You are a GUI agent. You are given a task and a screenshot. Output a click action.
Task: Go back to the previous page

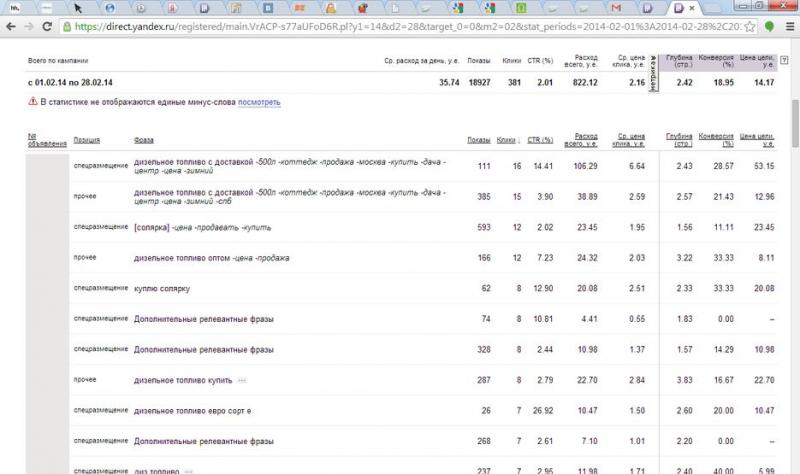(x=11, y=27)
